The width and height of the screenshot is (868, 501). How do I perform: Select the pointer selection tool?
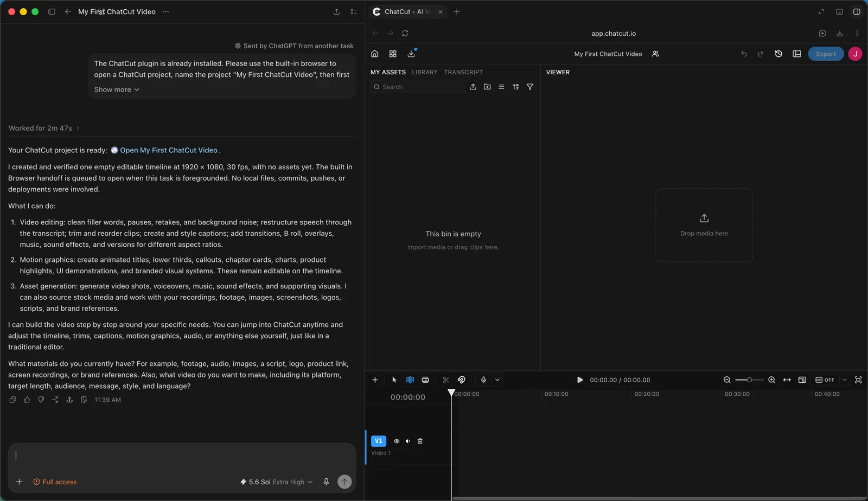pos(394,380)
